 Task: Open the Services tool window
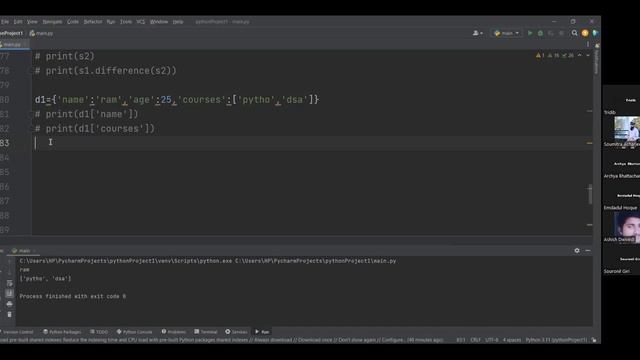[236, 332]
